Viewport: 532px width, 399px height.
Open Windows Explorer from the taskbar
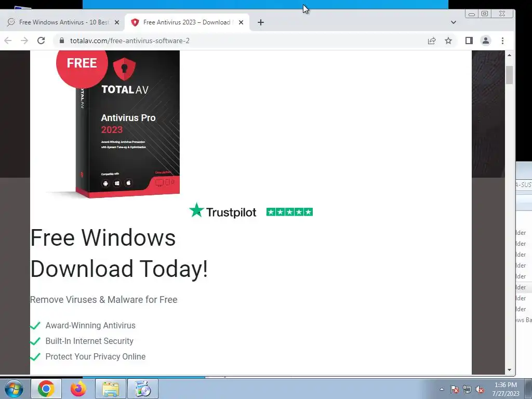[x=111, y=389]
